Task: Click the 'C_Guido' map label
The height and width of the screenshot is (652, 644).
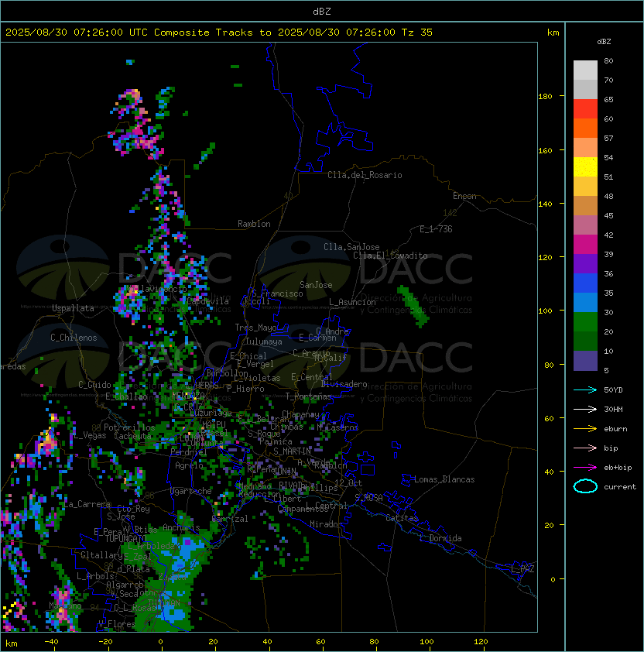Action: point(94,385)
